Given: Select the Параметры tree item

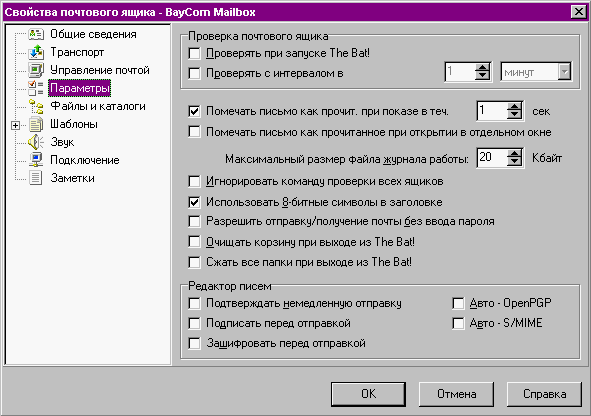Looking at the screenshot, I should pyautogui.click(x=80, y=88).
